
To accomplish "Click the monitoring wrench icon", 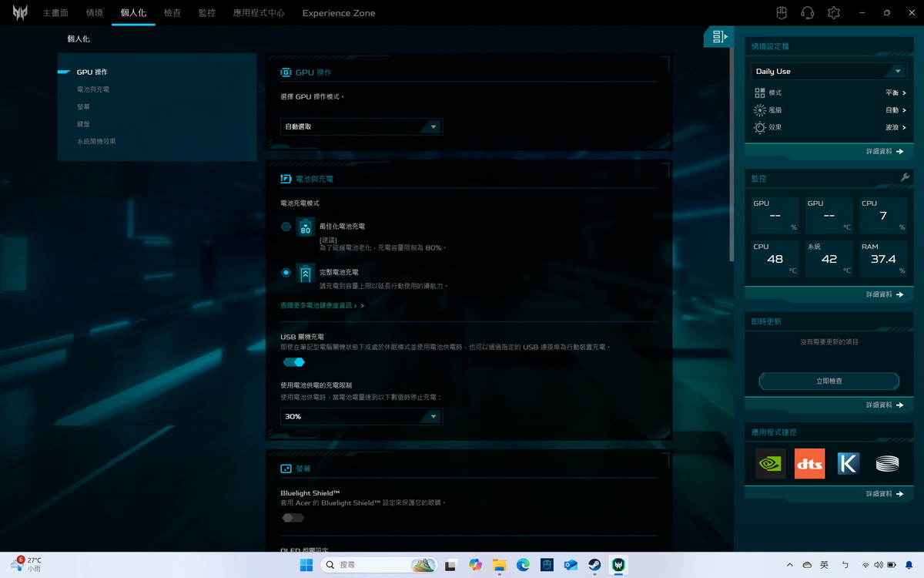I will coord(905,178).
